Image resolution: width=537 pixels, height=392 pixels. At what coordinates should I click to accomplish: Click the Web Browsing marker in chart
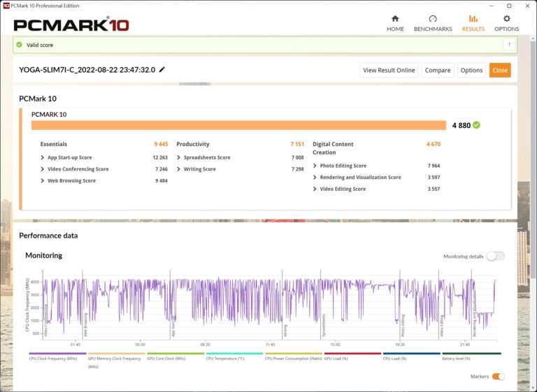pyautogui.click(x=86, y=325)
